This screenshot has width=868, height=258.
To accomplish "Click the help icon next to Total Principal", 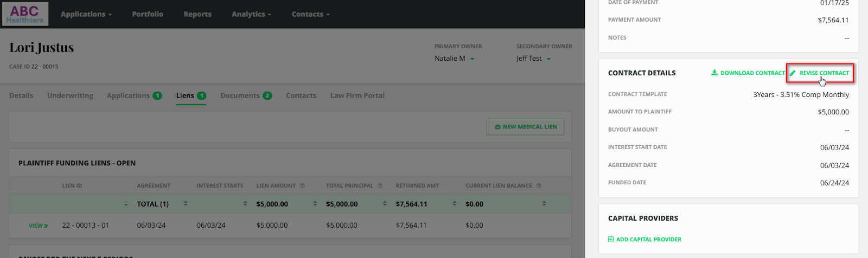I will coord(380,186).
